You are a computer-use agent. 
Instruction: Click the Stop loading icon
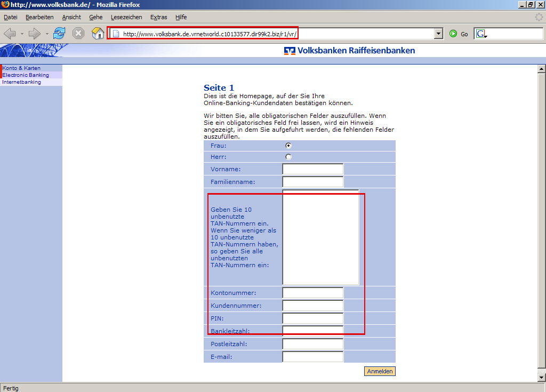click(78, 34)
